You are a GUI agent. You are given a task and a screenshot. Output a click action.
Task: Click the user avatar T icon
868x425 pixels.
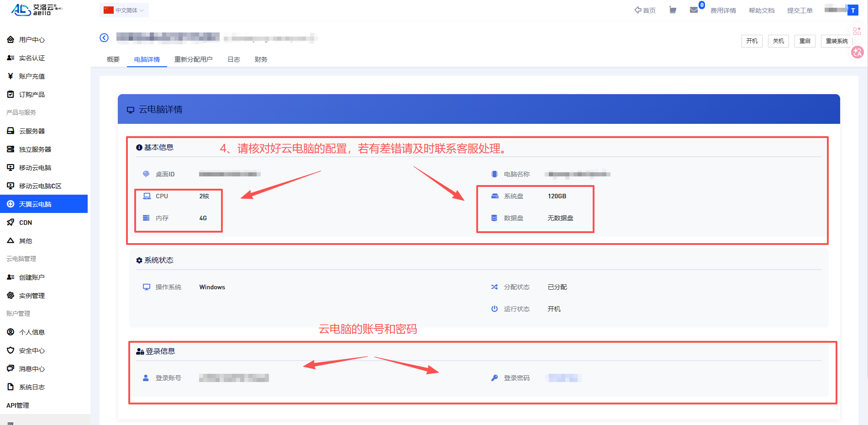coord(852,11)
